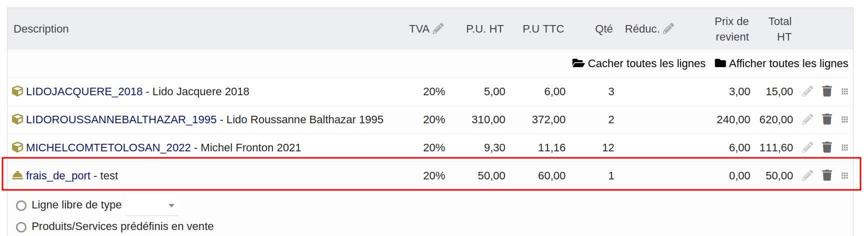
Task: Open the frais_de_port service link
Action: (58, 176)
